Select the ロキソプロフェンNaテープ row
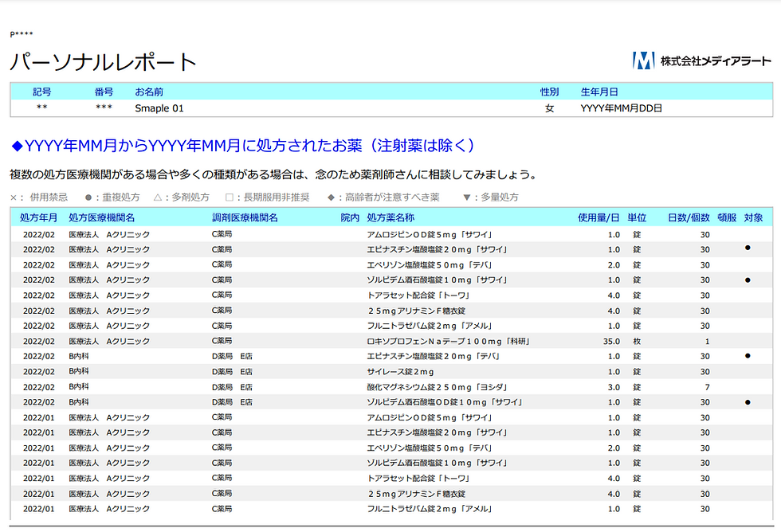This screenshot has height=532, width=781. click(391, 342)
